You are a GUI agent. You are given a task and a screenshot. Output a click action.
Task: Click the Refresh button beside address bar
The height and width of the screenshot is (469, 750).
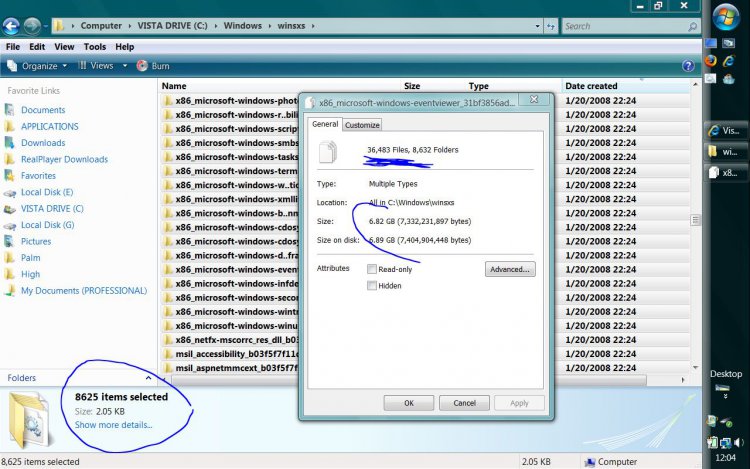551,26
